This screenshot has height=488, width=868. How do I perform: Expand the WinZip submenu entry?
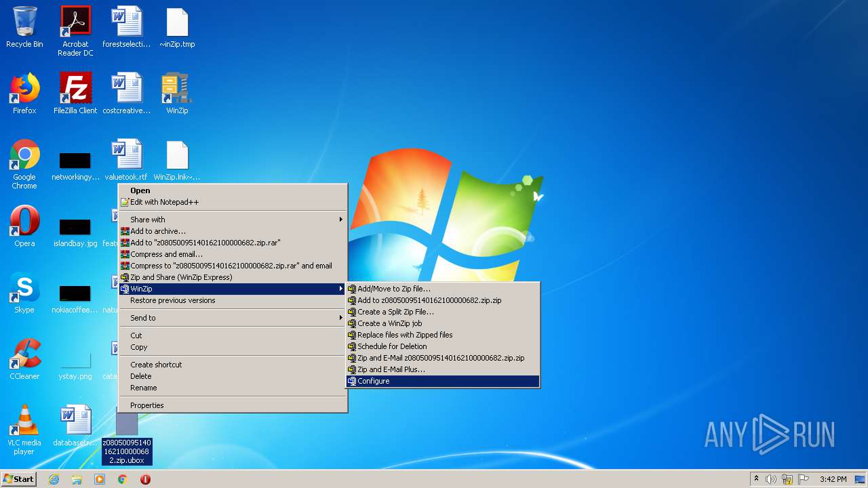click(x=233, y=289)
